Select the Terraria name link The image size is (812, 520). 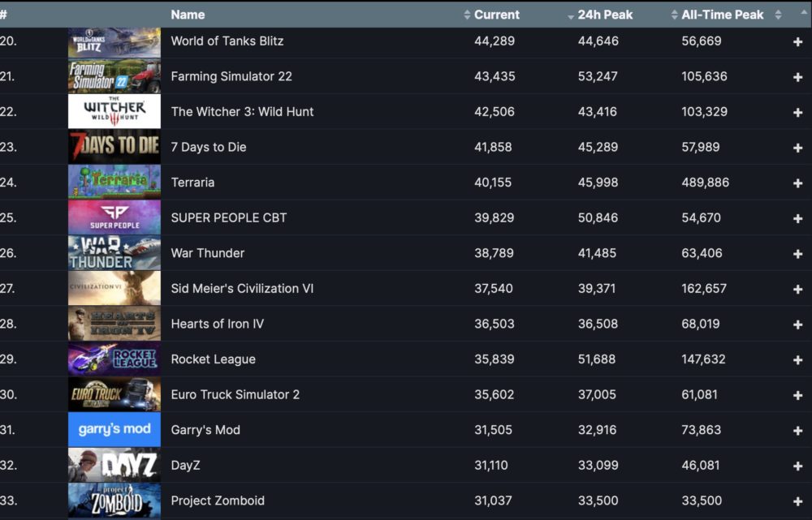(192, 183)
